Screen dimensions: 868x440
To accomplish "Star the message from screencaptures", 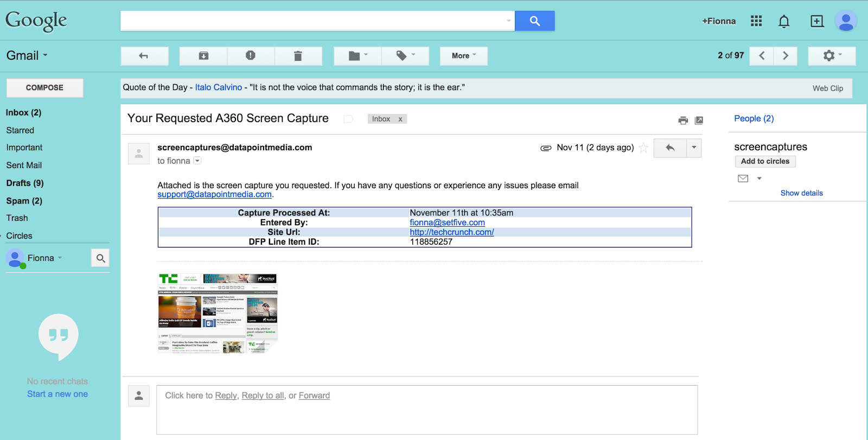I will [x=643, y=148].
